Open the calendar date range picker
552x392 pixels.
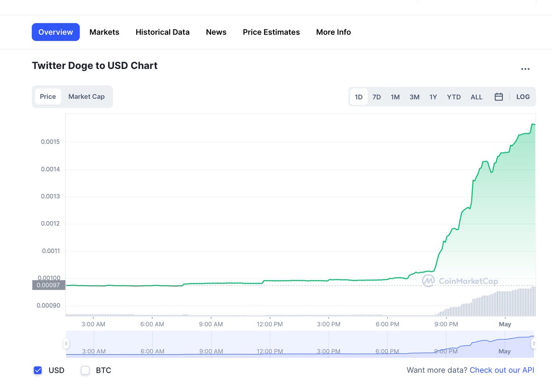click(x=499, y=97)
